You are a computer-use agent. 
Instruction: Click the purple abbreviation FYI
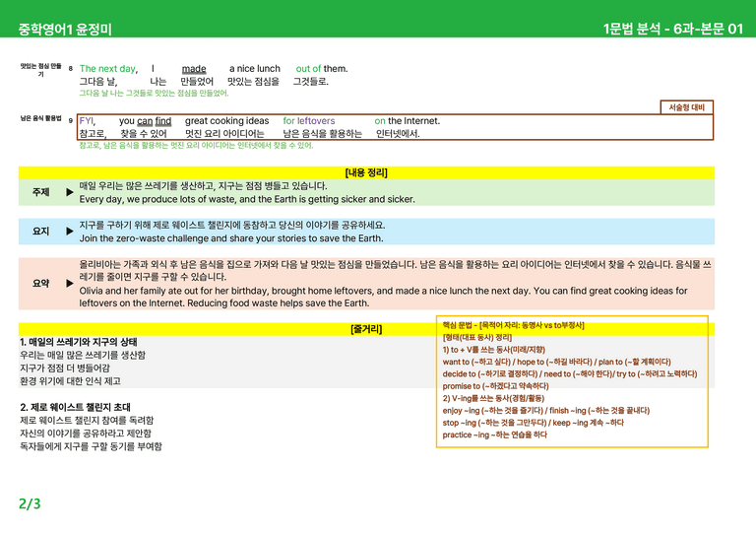click(x=87, y=120)
